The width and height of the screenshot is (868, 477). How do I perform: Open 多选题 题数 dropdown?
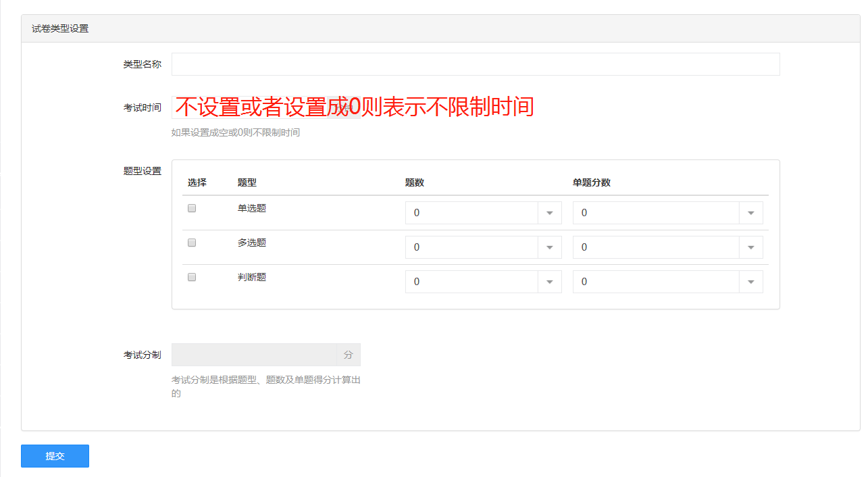click(484, 247)
